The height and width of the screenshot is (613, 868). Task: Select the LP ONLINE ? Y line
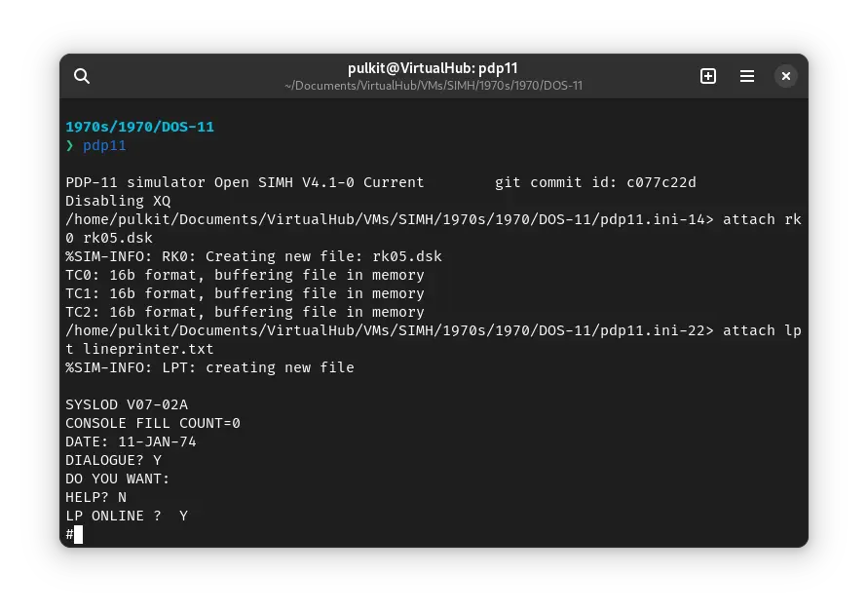(127, 516)
